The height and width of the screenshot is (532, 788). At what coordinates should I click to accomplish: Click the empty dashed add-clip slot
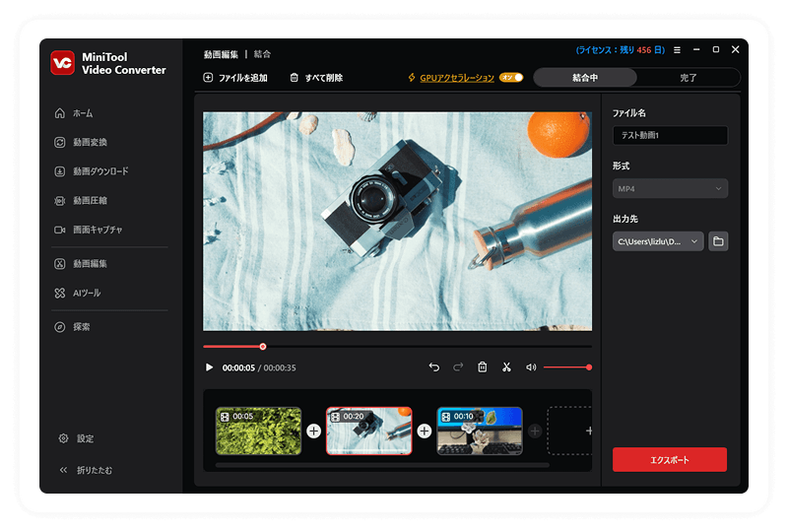point(569,431)
